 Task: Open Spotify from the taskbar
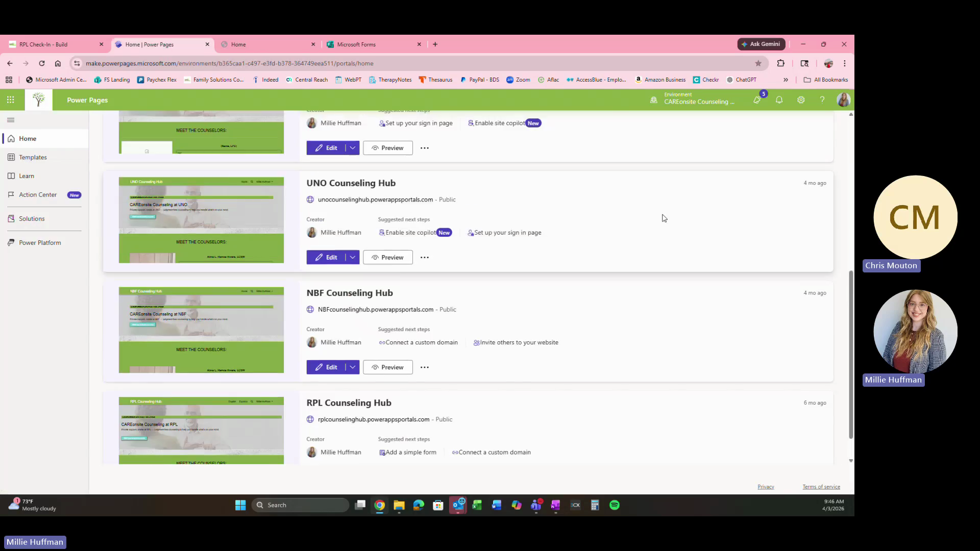[x=615, y=505]
